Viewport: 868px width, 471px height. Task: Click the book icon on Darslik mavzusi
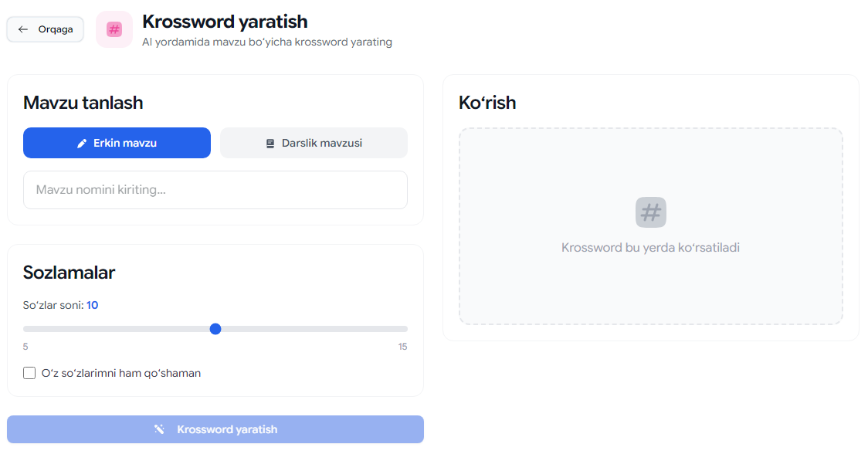(x=270, y=143)
